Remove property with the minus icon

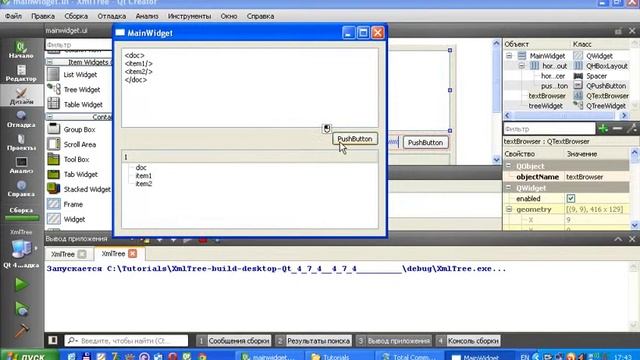point(617,129)
